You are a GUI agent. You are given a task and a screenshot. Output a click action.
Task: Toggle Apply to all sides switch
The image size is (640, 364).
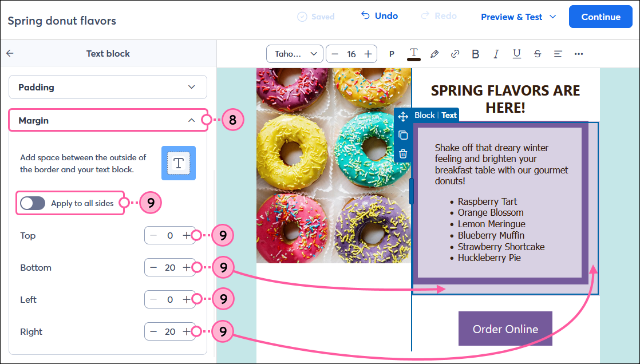click(33, 203)
